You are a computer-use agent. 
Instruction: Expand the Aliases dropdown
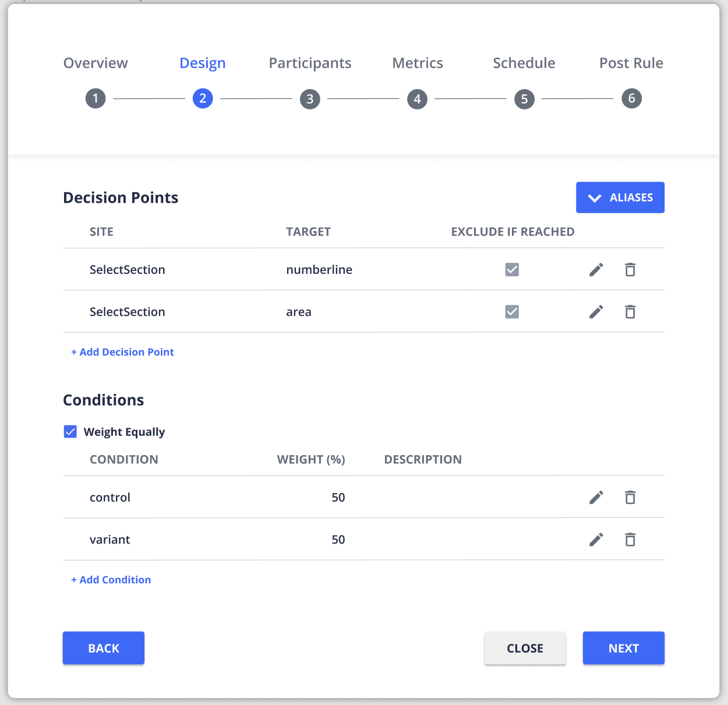(620, 198)
